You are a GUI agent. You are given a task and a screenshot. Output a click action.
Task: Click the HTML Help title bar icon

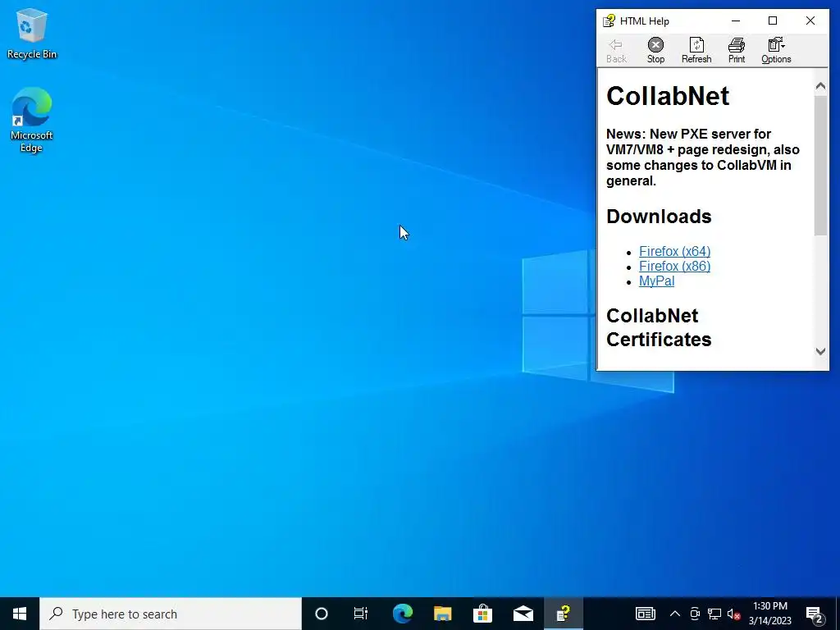[x=609, y=21]
